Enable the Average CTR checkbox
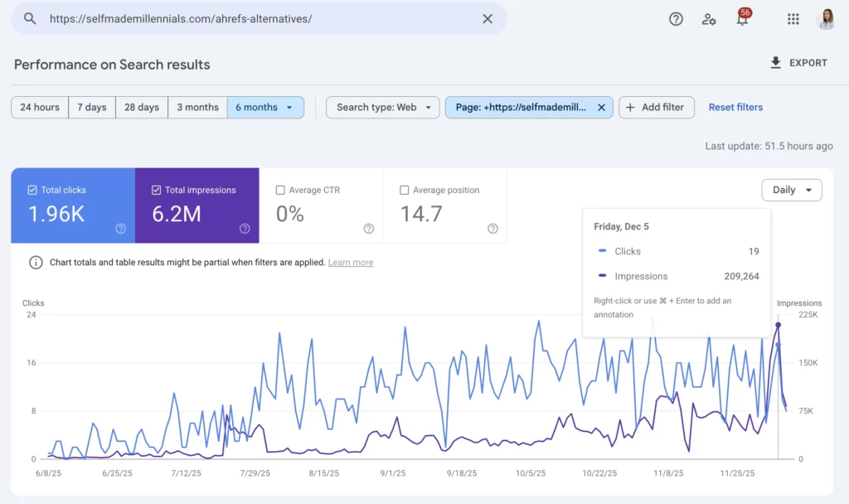The image size is (849, 504). click(x=280, y=190)
